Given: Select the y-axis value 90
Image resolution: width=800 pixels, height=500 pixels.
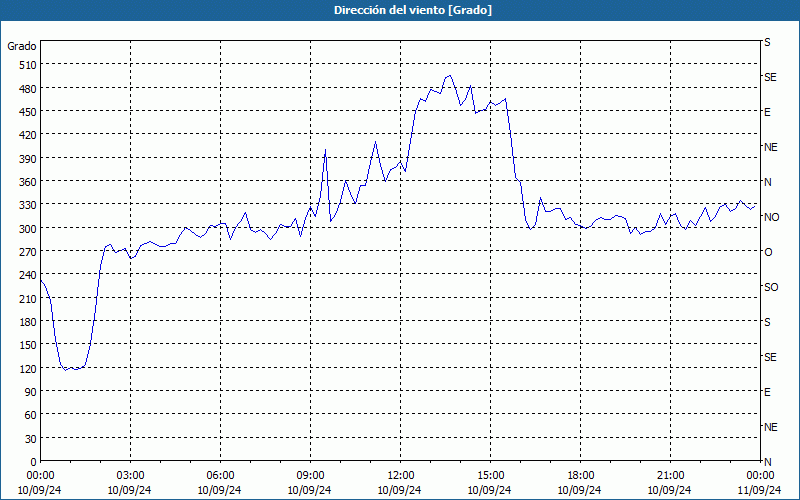Looking at the screenshot, I should tap(31, 391).
